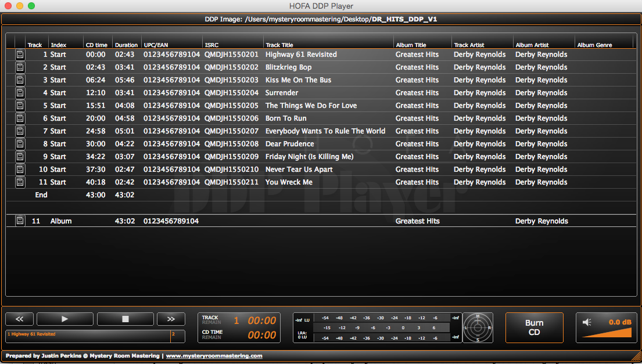
Task: Select the title Friday Night (Is Killing Me)
Action: point(309,157)
